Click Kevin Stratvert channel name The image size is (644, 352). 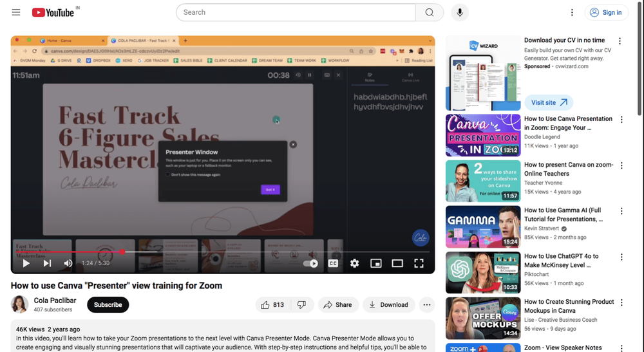[542, 228]
